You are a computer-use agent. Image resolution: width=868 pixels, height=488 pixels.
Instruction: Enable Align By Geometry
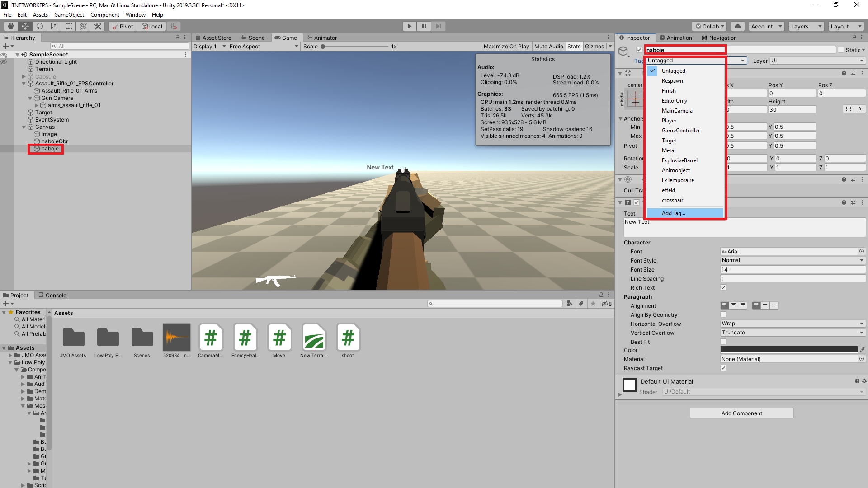(723, 314)
